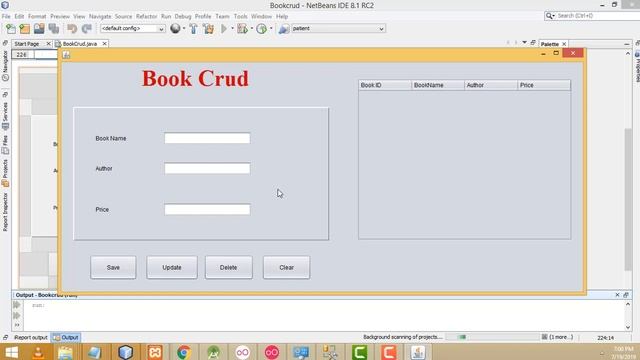Open the green Camtasia taskbar icon
The image size is (640, 360).
point(360,352)
